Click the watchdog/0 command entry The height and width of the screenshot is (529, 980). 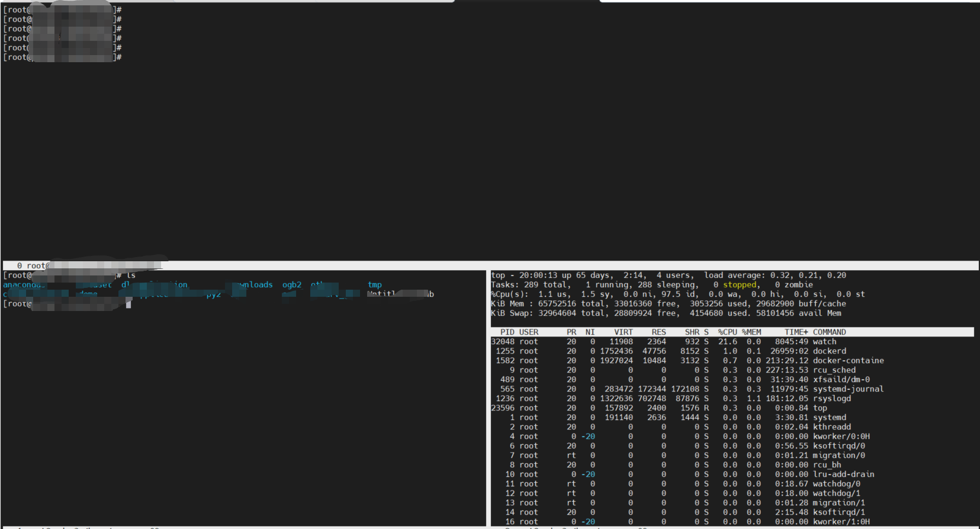[x=837, y=484]
